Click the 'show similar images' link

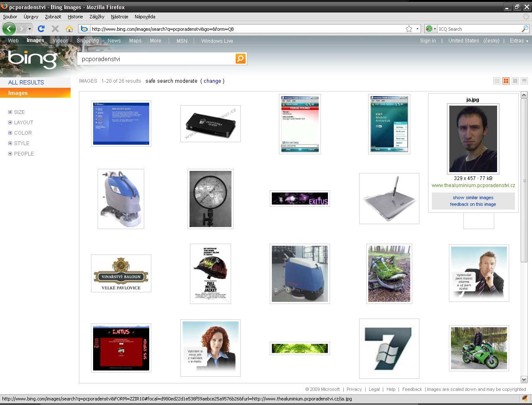click(473, 198)
